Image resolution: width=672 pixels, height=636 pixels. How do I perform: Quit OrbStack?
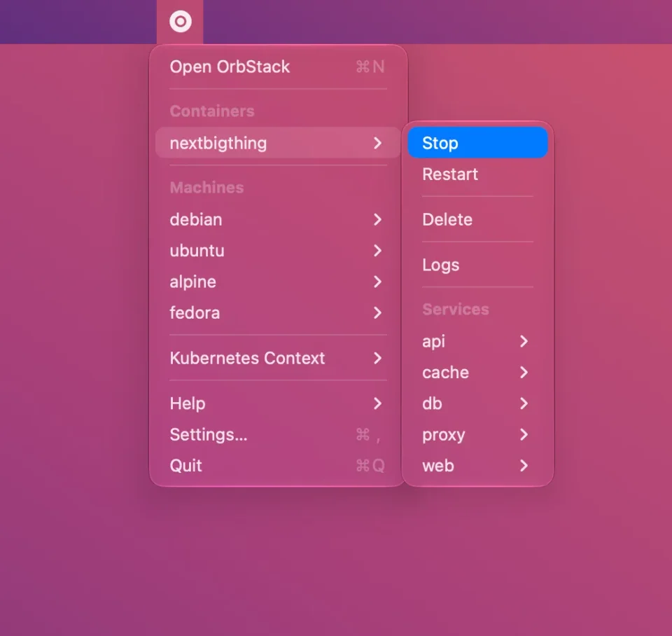pyautogui.click(x=278, y=466)
